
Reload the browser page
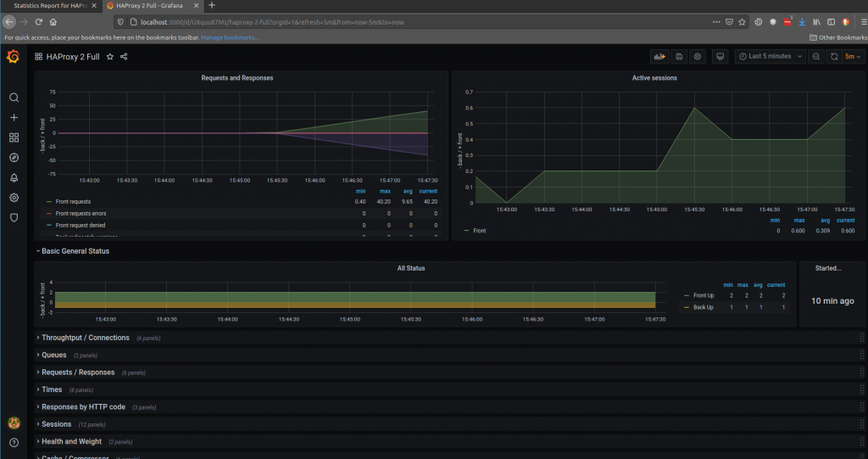(39, 21)
